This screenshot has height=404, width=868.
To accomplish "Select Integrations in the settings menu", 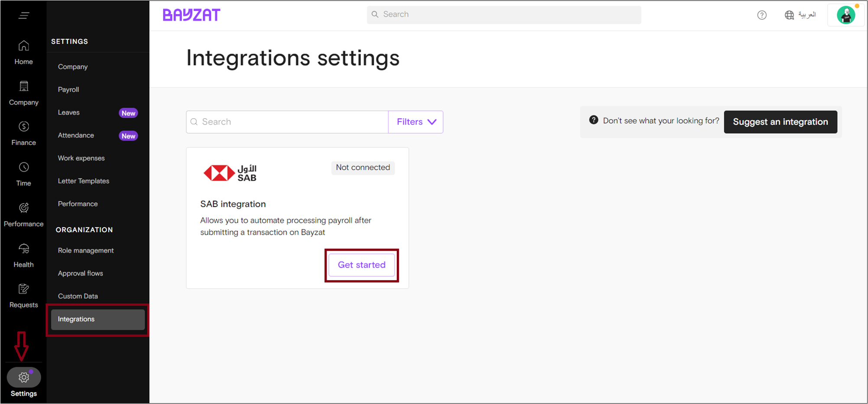I will tap(98, 320).
